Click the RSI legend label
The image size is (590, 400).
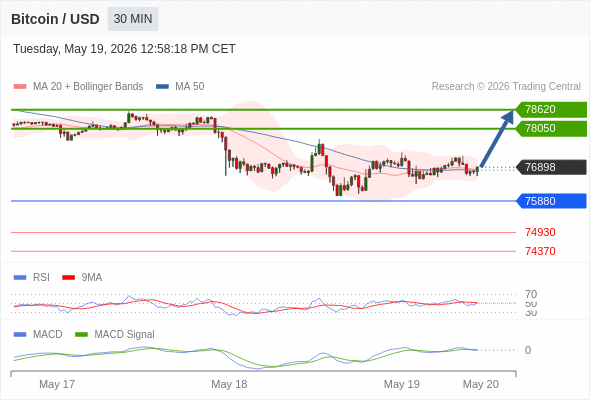pyautogui.click(x=41, y=278)
